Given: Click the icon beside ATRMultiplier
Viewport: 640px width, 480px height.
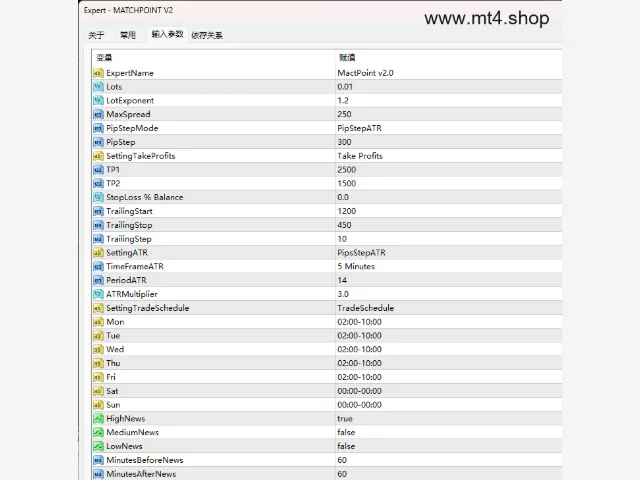Looking at the screenshot, I should pos(98,294).
